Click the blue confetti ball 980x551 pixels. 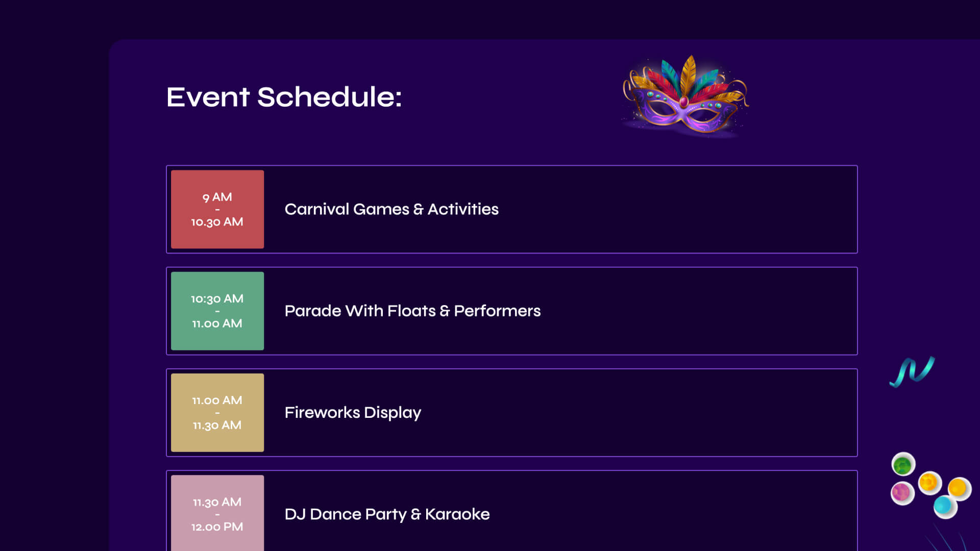[945, 507]
